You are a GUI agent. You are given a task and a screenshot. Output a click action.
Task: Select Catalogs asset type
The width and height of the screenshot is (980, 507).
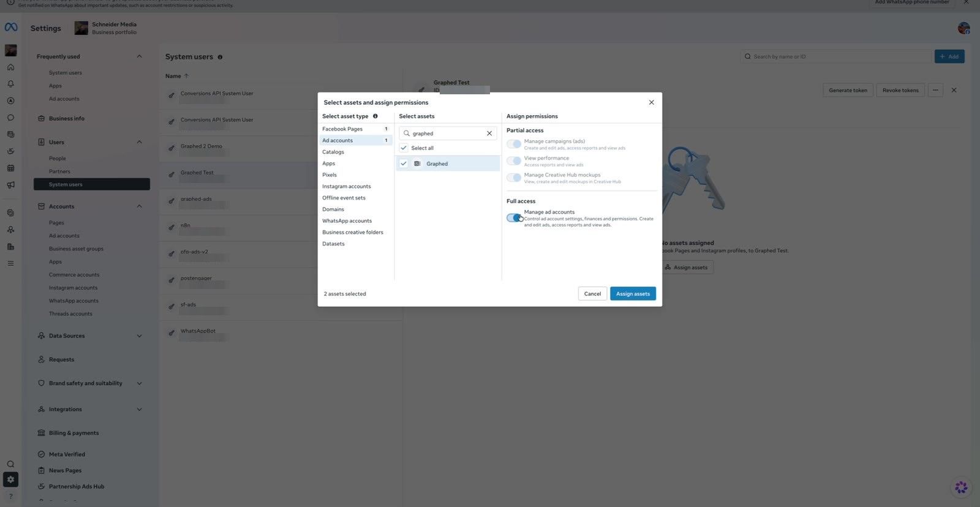[x=355, y=152]
